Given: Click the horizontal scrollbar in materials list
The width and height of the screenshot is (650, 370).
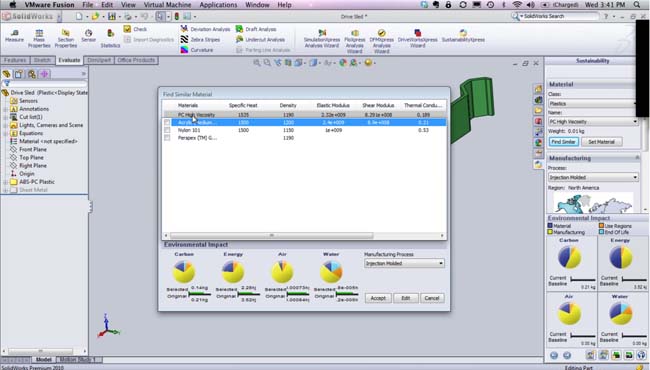Looking at the screenshot, I should [272, 235].
